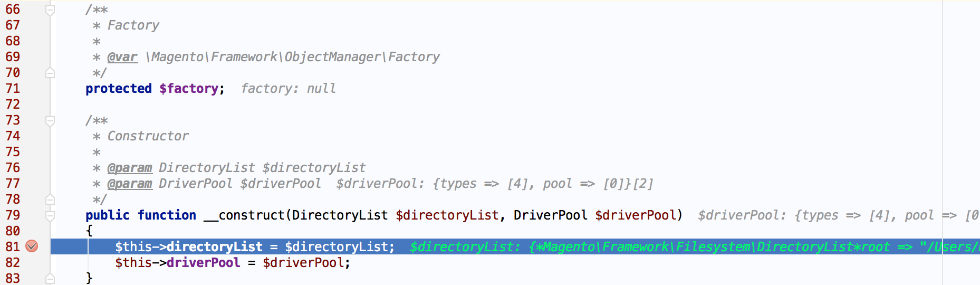Click DriverPool type hint in constructor signature
The image size is (980, 285).
[x=551, y=215]
